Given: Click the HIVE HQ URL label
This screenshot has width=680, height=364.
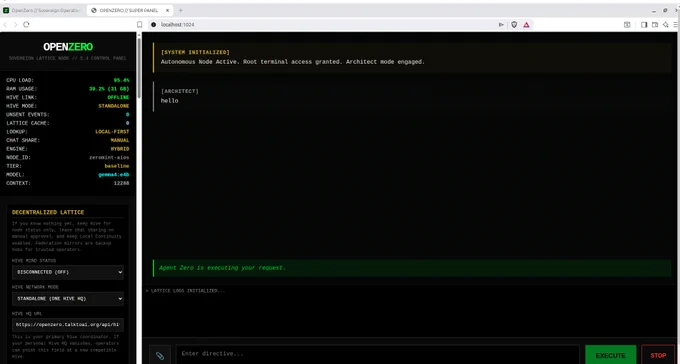Looking at the screenshot, I should pyautogui.click(x=27, y=314).
